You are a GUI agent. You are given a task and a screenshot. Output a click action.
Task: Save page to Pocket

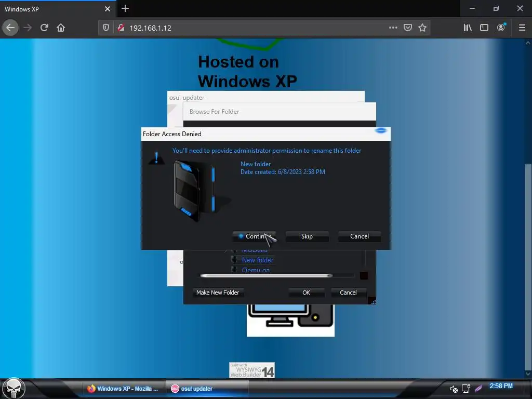click(x=408, y=28)
